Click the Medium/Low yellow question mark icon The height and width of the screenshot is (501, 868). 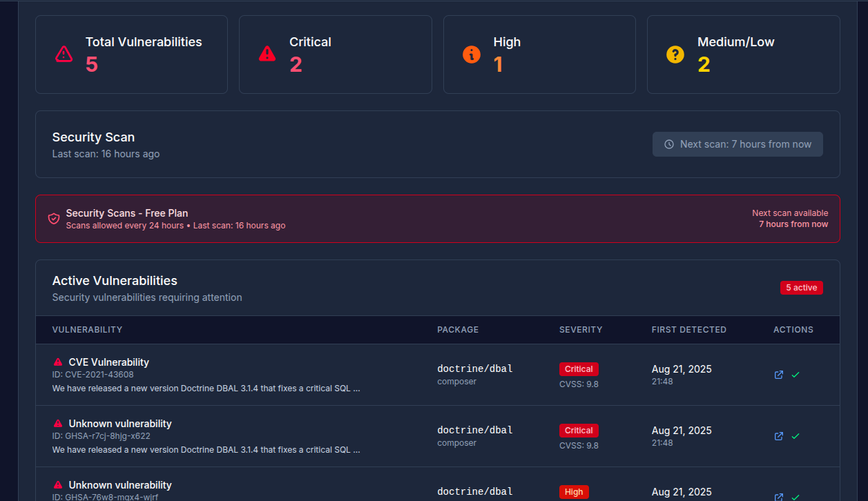point(675,54)
